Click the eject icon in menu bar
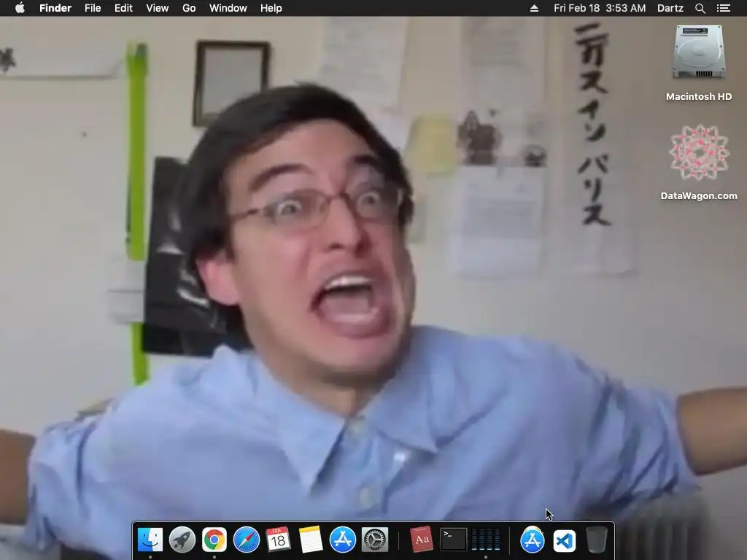This screenshot has height=560, width=747. pyautogui.click(x=534, y=8)
